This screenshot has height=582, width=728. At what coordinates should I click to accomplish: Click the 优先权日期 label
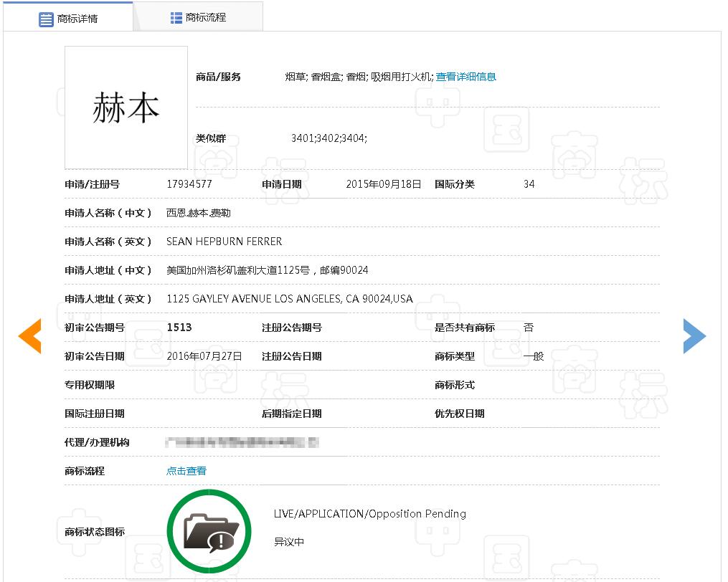click(x=460, y=414)
